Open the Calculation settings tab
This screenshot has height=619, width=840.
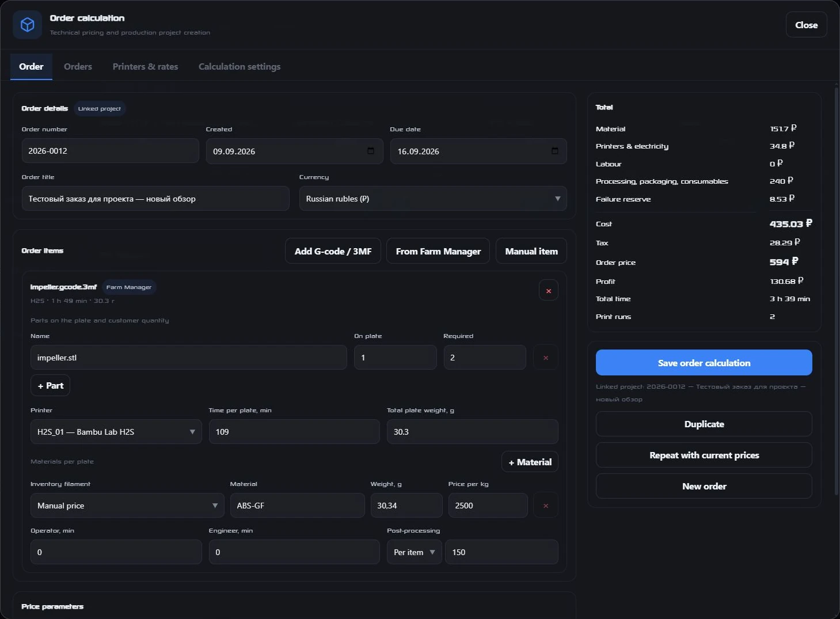(240, 67)
